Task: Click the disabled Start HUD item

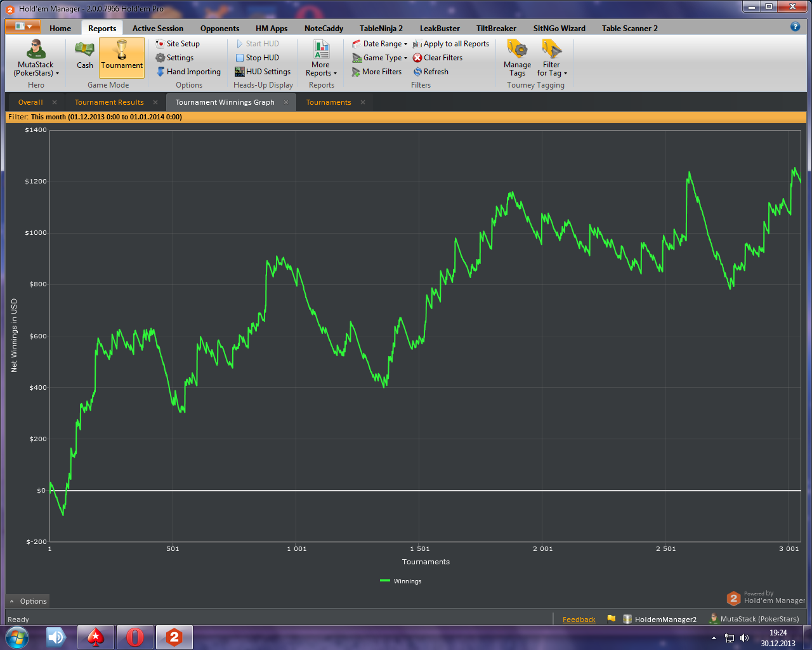Action: tap(258, 44)
